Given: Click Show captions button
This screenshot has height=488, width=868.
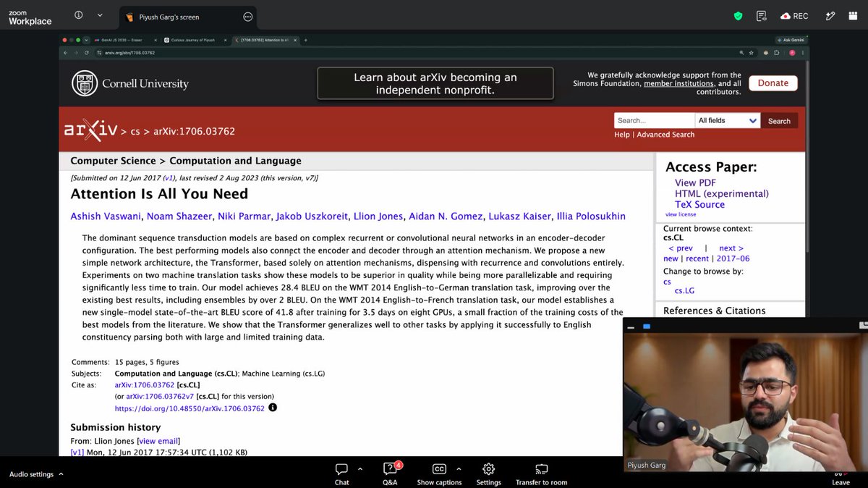Looking at the screenshot, I should 439,474.
